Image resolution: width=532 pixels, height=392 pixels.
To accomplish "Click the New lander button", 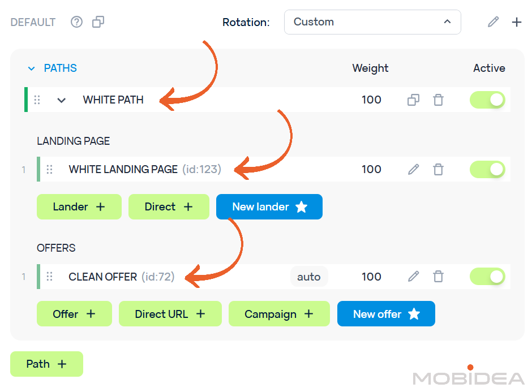I will (269, 207).
